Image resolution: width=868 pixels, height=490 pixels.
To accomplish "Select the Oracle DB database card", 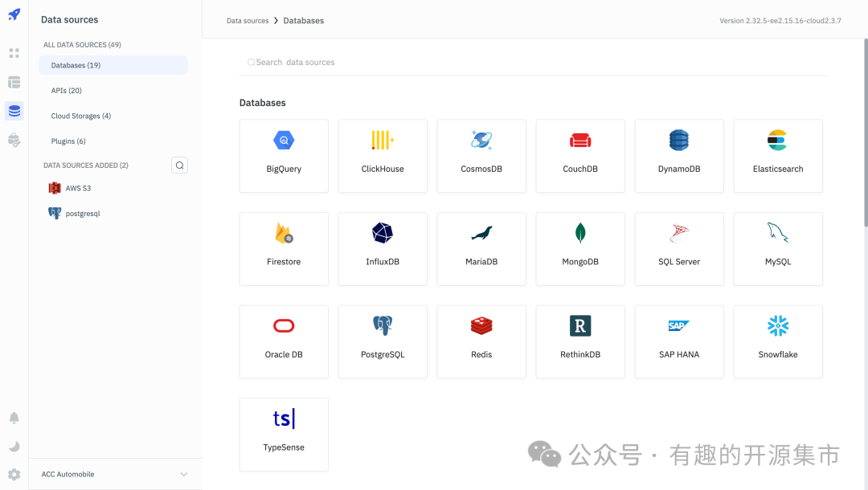I will coord(284,341).
